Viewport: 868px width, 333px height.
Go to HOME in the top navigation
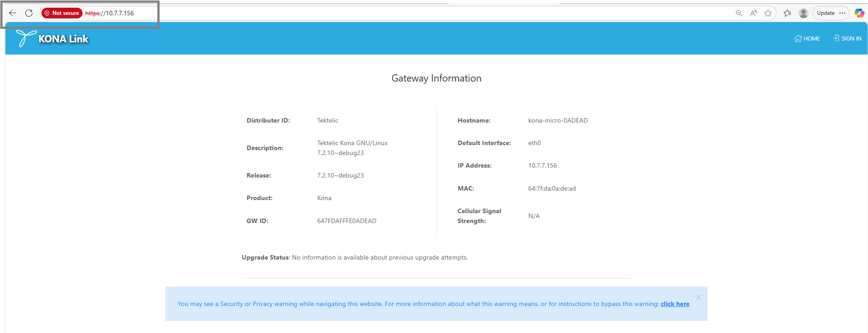[x=807, y=39]
